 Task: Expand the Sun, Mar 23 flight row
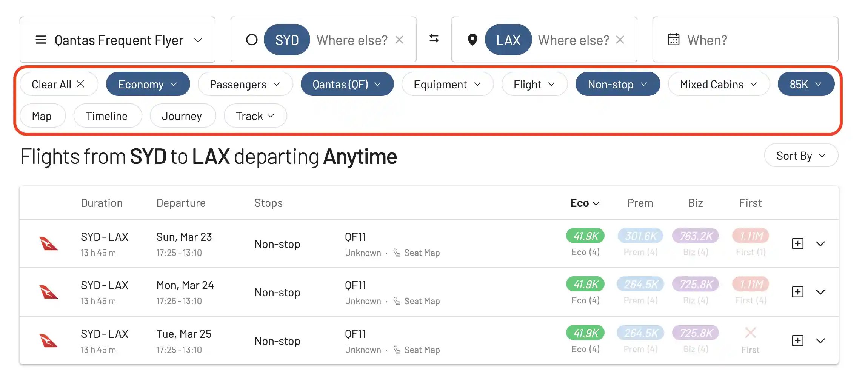(x=820, y=244)
